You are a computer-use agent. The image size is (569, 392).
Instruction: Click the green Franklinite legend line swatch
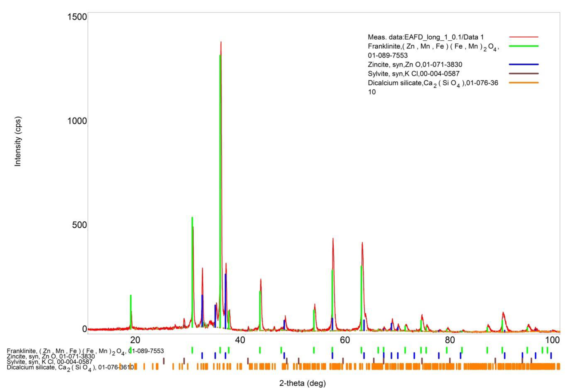tap(523, 46)
